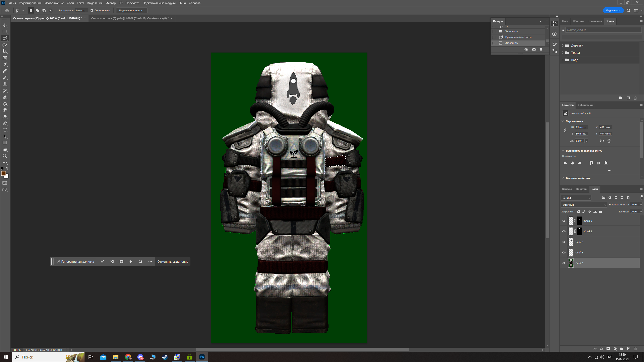Collapse Выровнять и распределить section

coord(563,151)
